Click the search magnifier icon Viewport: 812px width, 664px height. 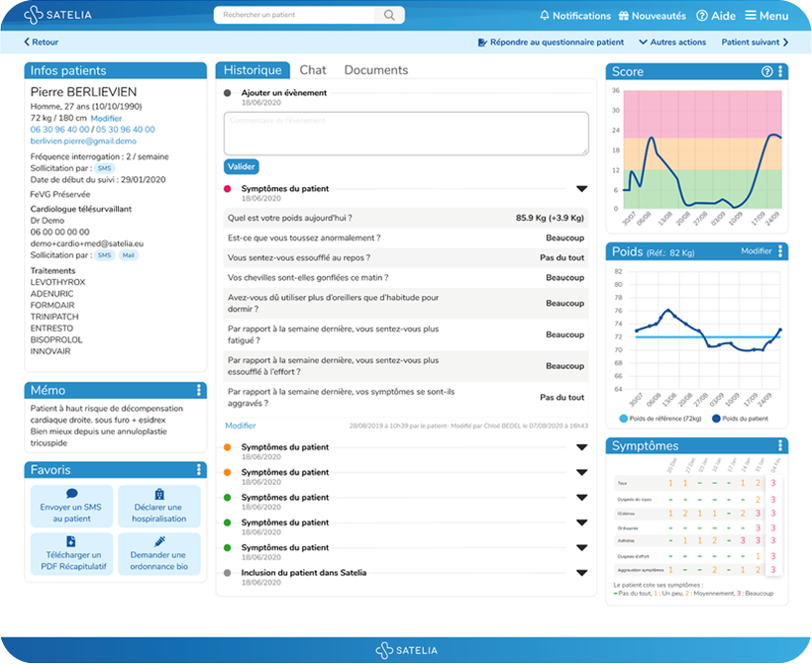click(389, 15)
